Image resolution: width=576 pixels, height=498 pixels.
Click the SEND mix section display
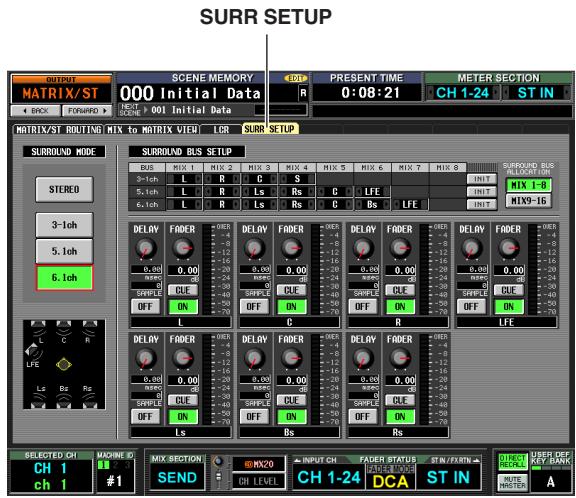177,478
